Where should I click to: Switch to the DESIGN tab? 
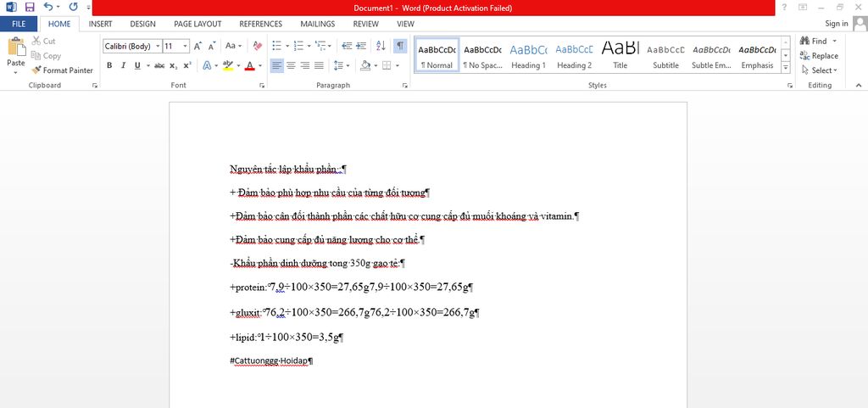[142, 24]
